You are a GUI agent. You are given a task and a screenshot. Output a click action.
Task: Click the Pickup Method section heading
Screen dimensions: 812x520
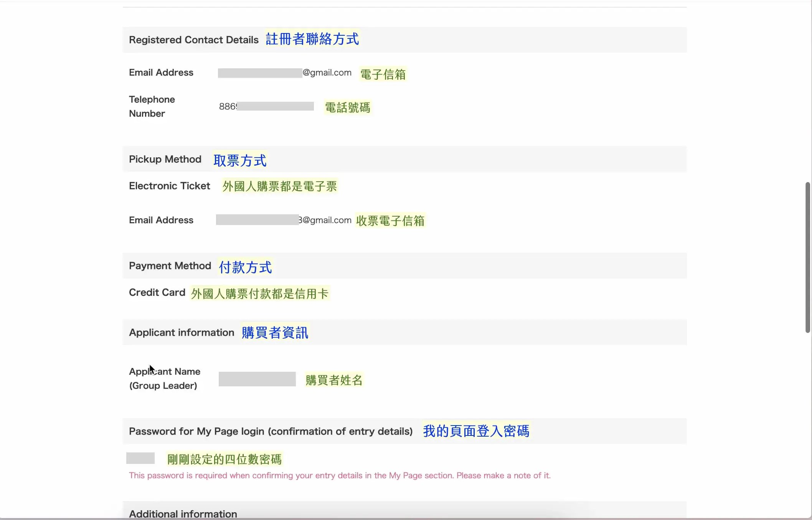click(165, 159)
